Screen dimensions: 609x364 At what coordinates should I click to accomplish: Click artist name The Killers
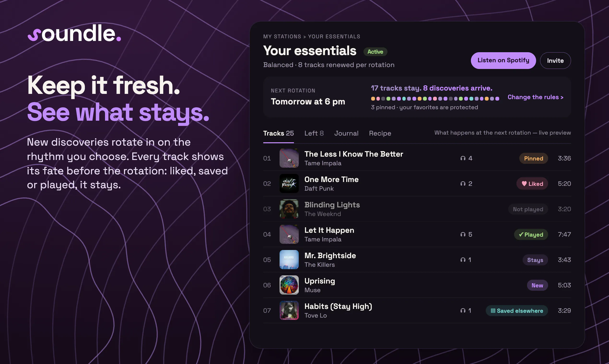point(319,265)
